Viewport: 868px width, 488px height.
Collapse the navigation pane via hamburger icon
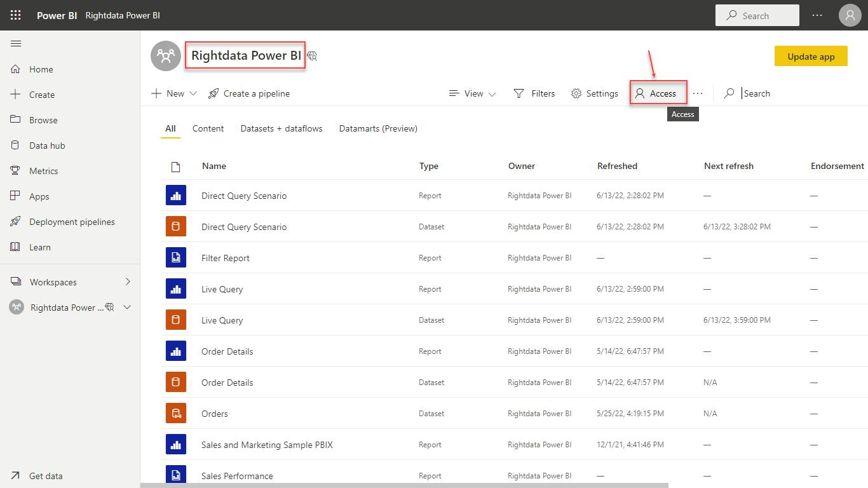pyautogui.click(x=16, y=43)
